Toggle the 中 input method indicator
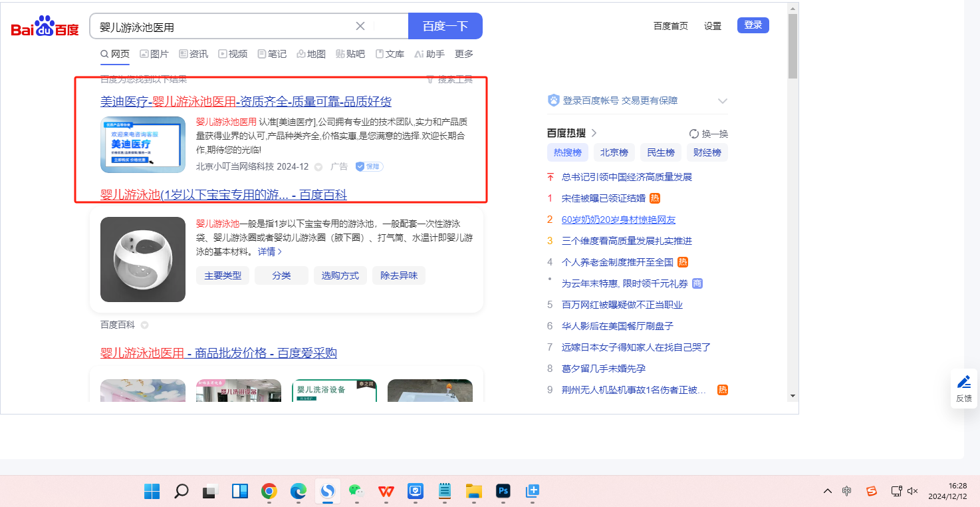 [846, 491]
